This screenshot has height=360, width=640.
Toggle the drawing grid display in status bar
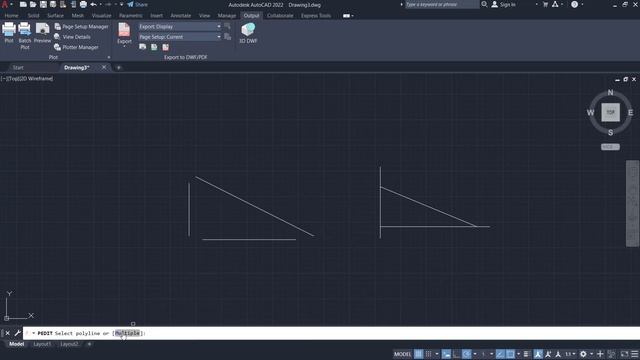418,354
